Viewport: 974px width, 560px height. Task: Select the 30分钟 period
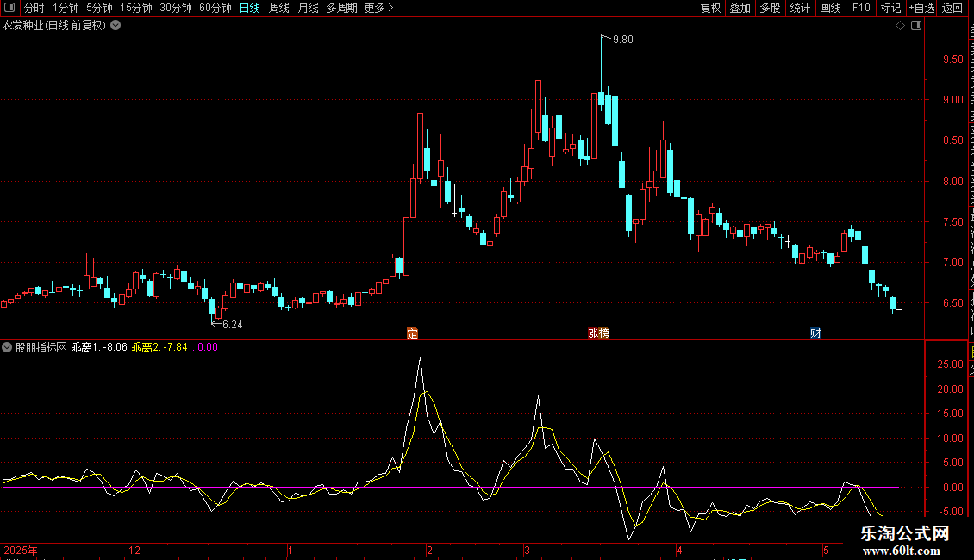coord(176,8)
